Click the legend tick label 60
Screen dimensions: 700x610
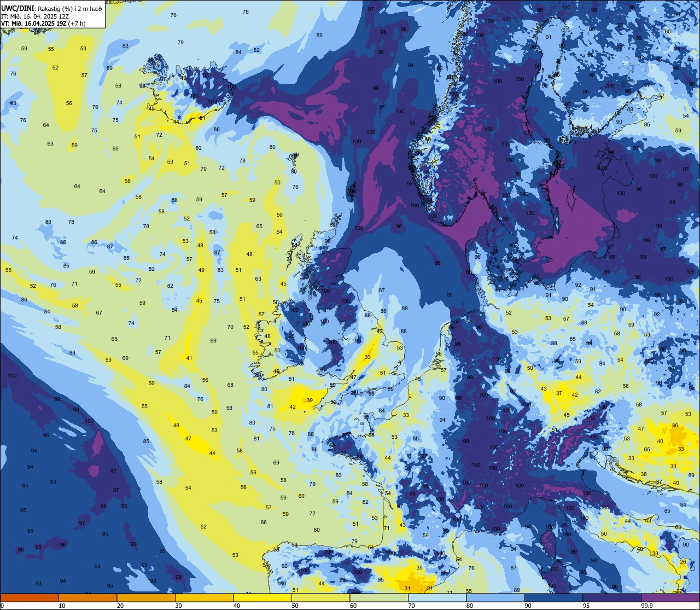[x=353, y=606]
